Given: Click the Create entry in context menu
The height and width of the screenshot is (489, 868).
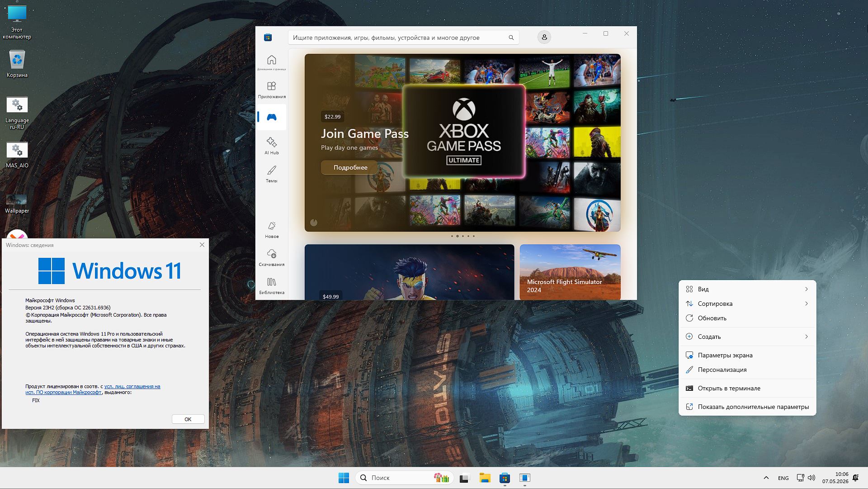Looking at the screenshot, I should point(747,337).
